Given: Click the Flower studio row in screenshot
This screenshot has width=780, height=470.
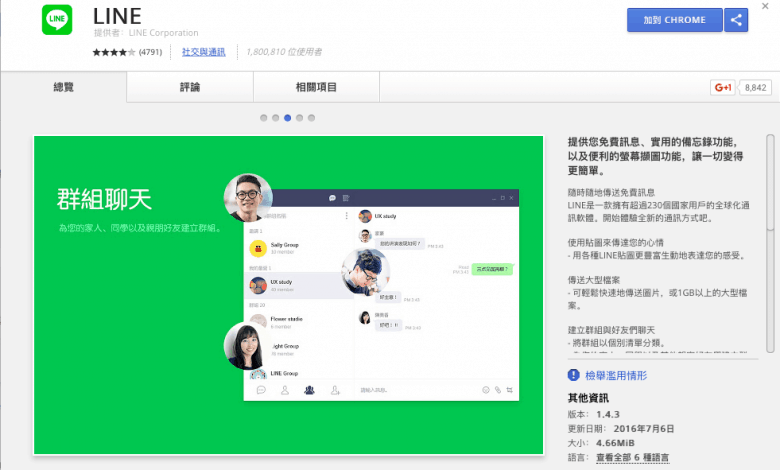Looking at the screenshot, I should pos(298,321).
